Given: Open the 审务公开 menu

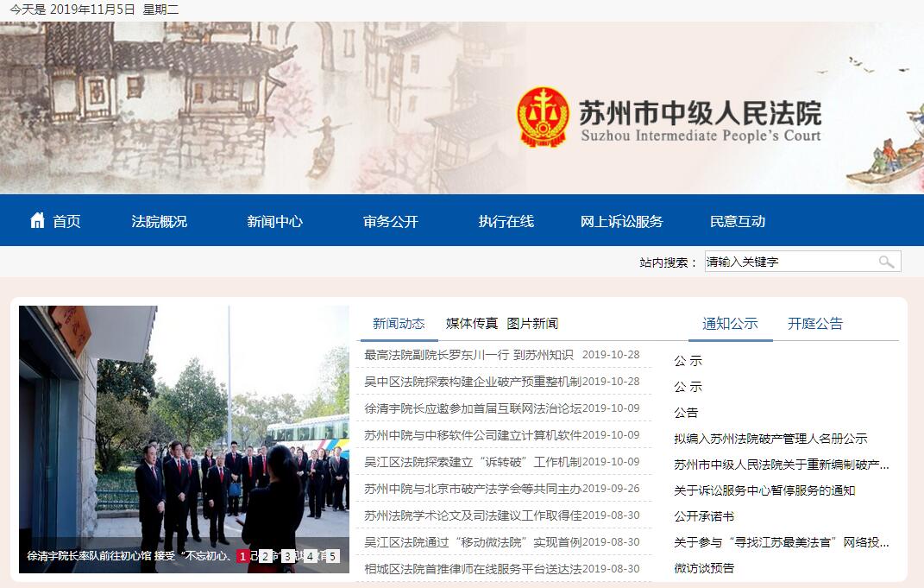Looking at the screenshot, I should (x=391, y=221).
